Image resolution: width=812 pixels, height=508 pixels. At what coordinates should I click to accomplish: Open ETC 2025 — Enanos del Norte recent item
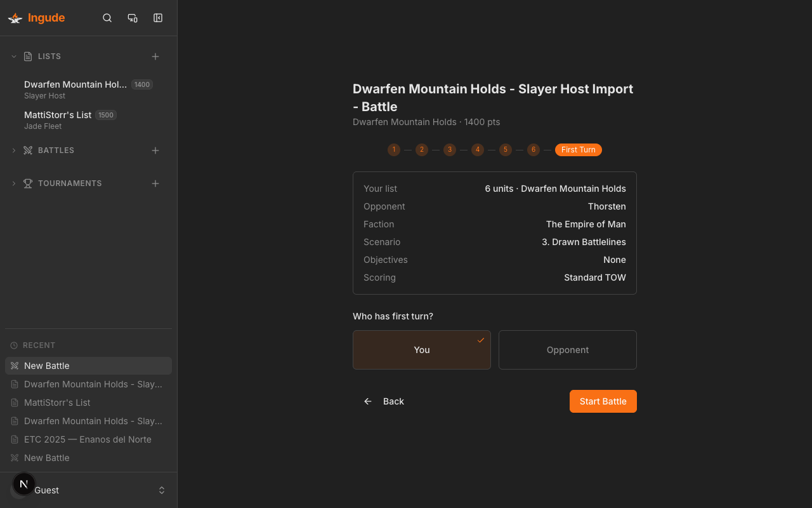88,439
